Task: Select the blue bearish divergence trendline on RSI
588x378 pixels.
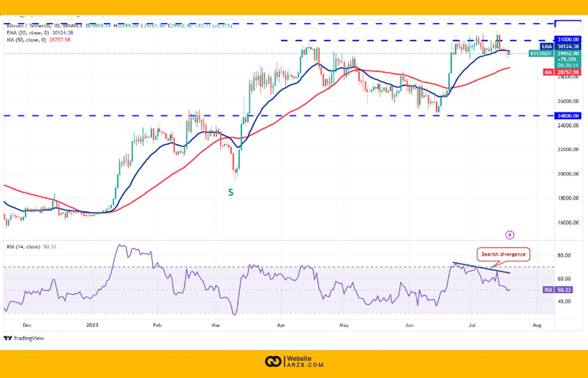Action: click(x=481, y=268)
